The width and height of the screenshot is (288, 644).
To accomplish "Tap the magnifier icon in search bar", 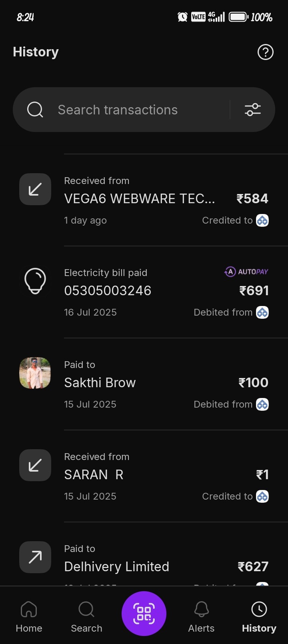I will pos(35,110).
